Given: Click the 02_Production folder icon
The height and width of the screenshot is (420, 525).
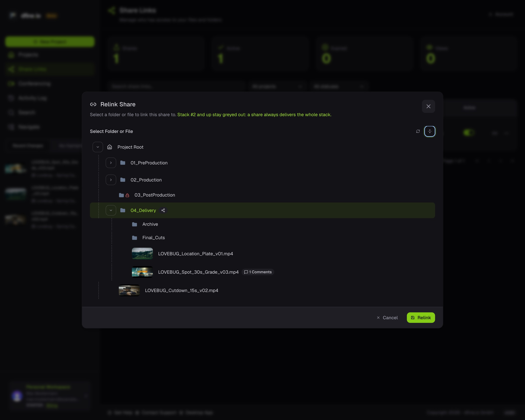Looking at the screenshot, I should coord(123,180).
